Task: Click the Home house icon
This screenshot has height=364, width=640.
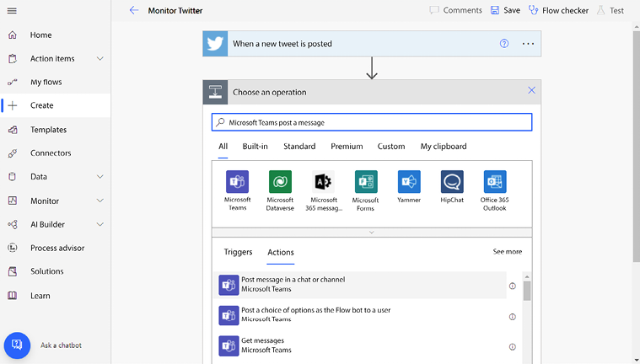Action: click(13, 35)
